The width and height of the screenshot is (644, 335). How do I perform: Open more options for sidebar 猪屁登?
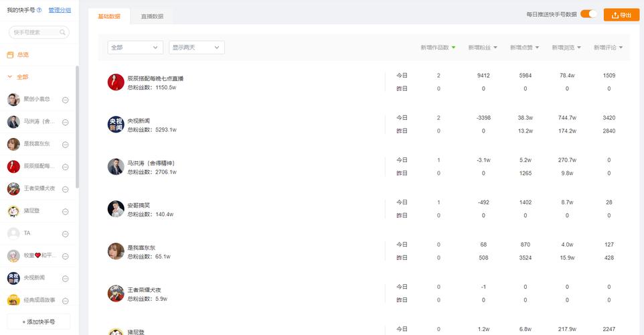[66, 212]
